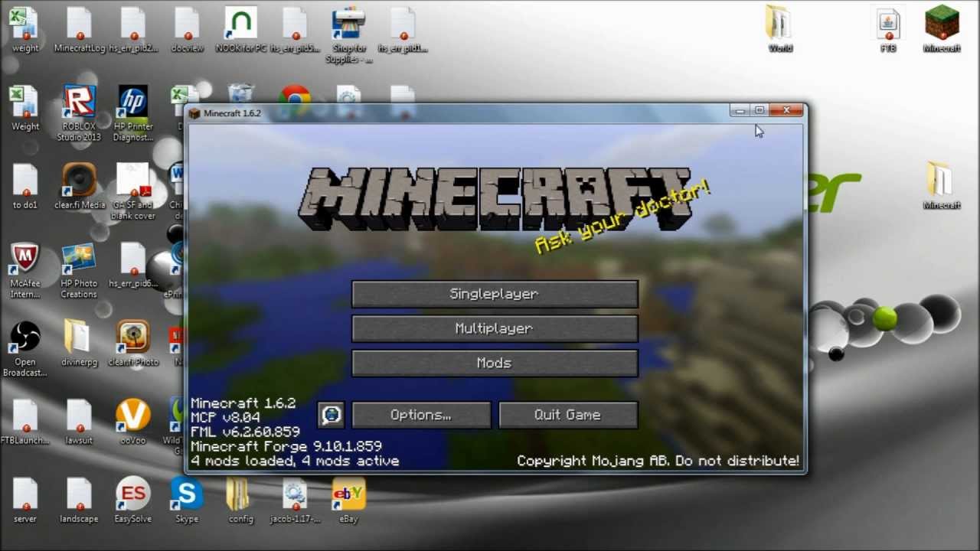Select the docview desktop file

tap(188, 31)
